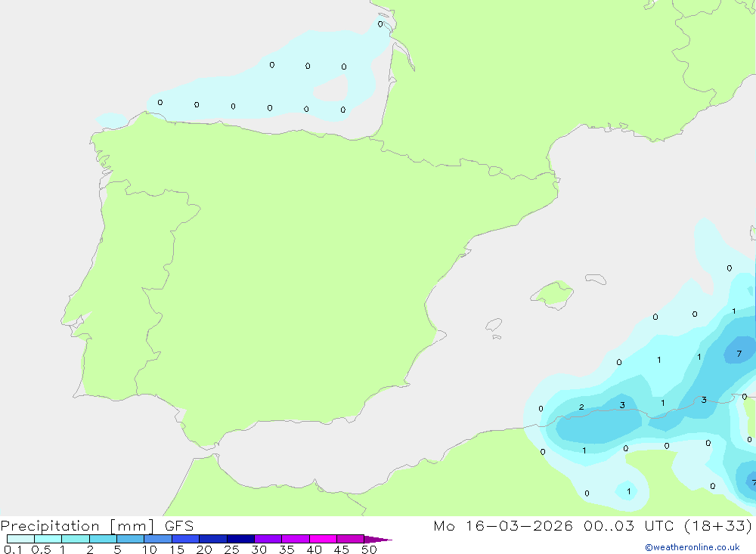This screenshot has width=756, height=554.
Task: Click the legend label '25'
Action: point(232,549)
